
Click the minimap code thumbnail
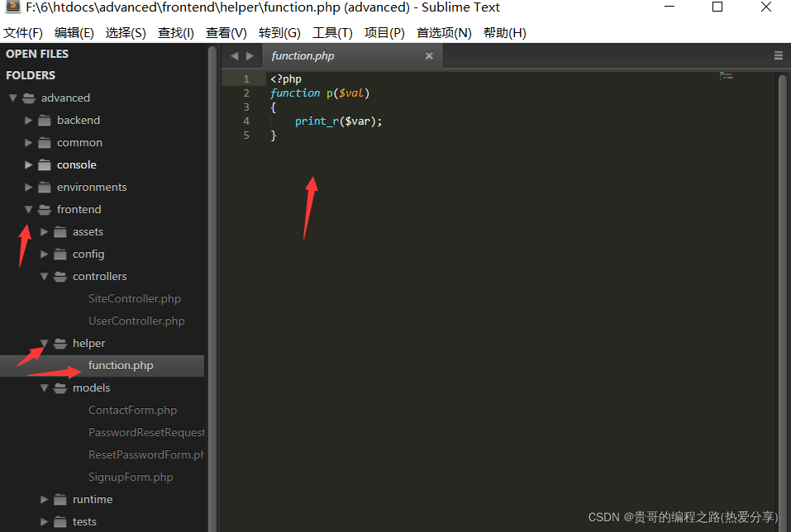coord(726,76)
